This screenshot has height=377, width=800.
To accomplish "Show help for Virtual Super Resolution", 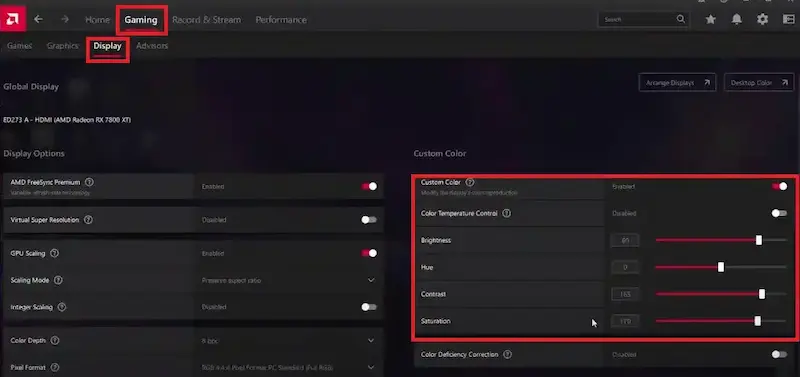I will (88, 220).
